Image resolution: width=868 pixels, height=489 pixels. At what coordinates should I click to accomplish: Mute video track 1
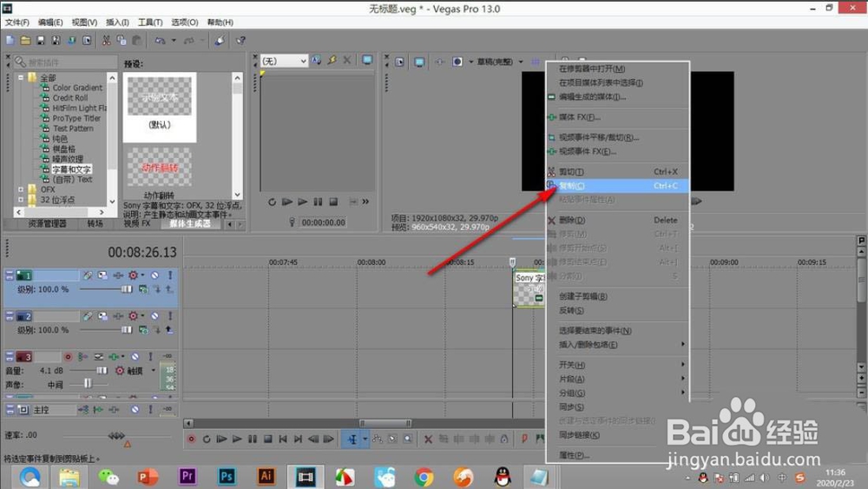[155, 275]
